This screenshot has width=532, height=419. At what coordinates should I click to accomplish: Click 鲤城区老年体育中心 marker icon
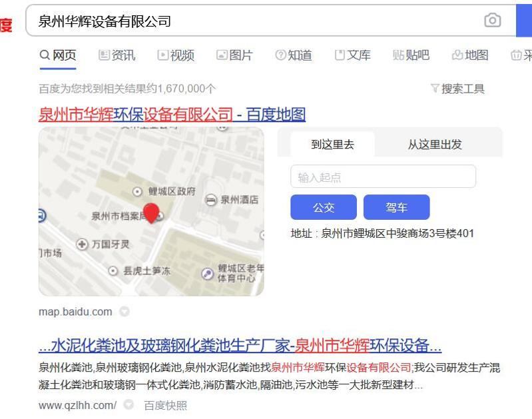(207, 274)
